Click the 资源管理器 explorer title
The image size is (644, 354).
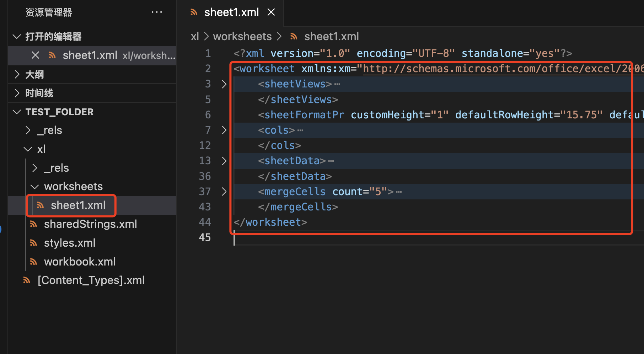(49, 12)
